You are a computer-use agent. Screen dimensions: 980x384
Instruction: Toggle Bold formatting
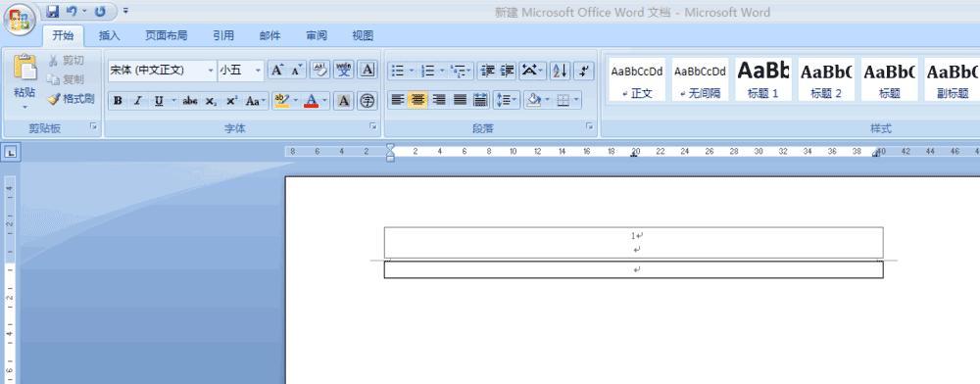pyautogui.click(x=118, y=101)
